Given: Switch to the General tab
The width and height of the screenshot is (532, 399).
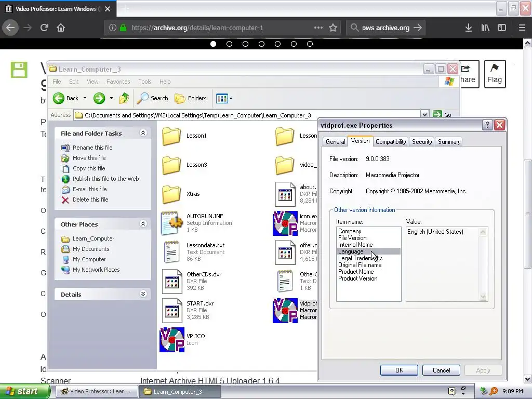Looking at the screenshot, I should click(x=335, y=142).
